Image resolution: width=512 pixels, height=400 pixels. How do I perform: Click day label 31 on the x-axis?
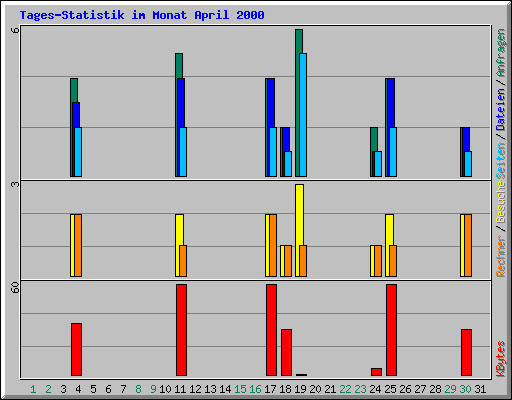coord(480,389)
